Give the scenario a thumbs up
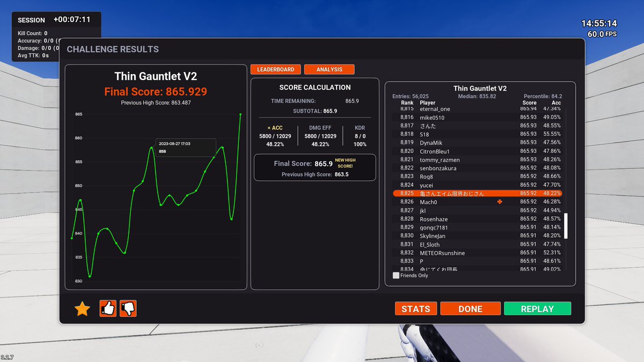644x362 pixels. (x=108, y=308)
